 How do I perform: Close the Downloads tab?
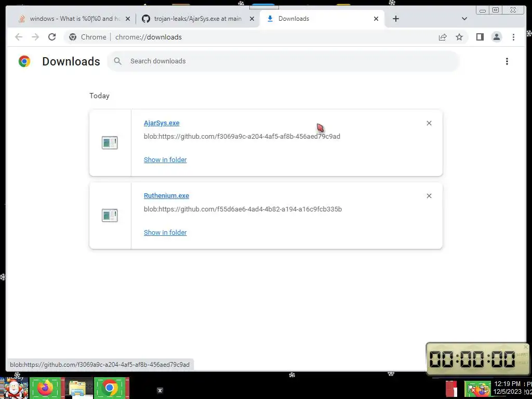(x=376, y=19)
